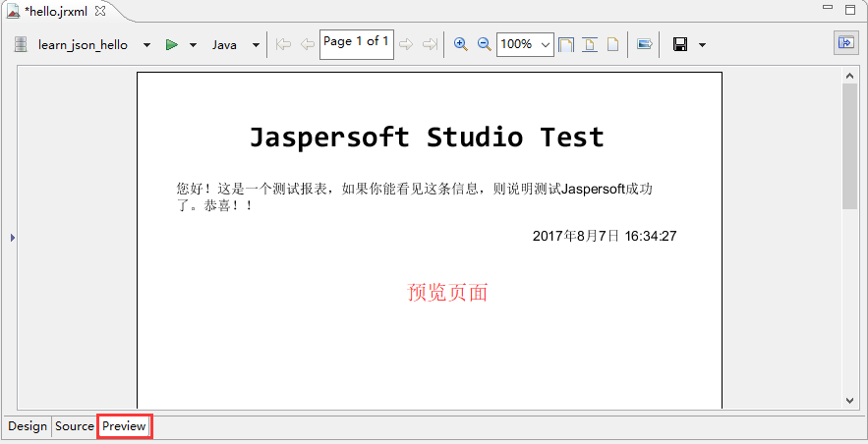Click the paragraph beginning 您好！这是一个测试报表
868x444 pixels.
(x=414, y=197)
